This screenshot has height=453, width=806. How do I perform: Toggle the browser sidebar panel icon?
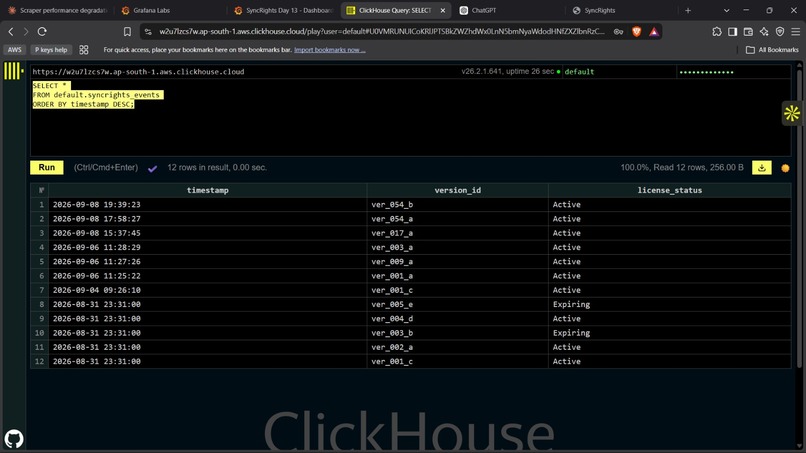pos(732,32)
